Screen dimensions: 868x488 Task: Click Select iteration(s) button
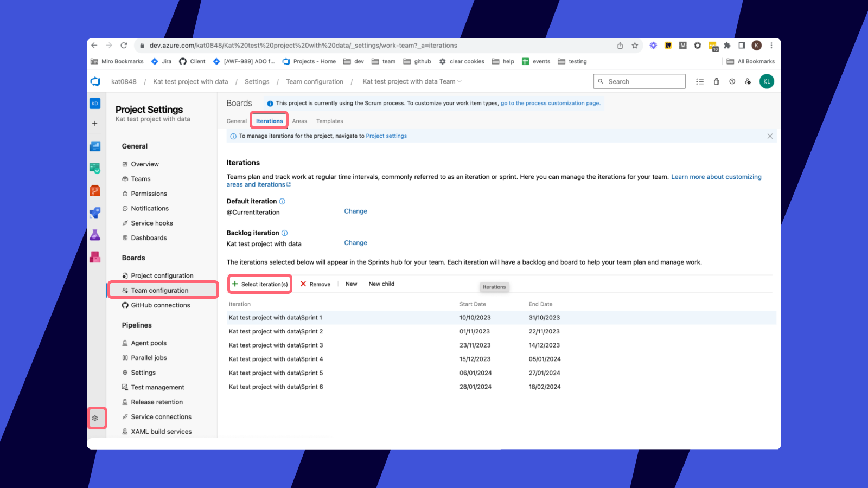tap(259, 284)
